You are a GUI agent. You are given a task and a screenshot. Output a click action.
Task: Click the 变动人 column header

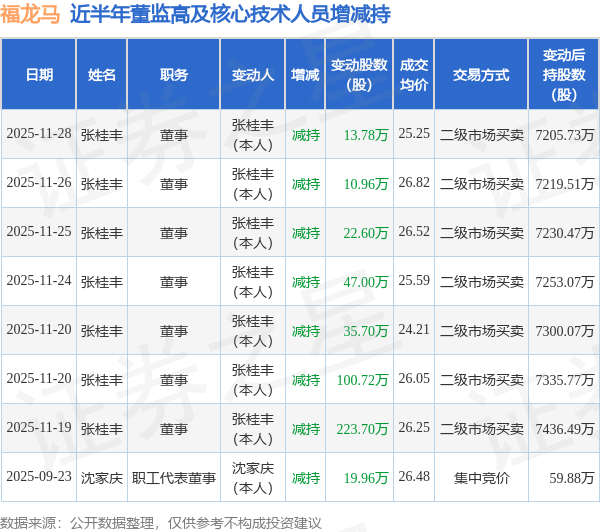[x=253, y=75]
